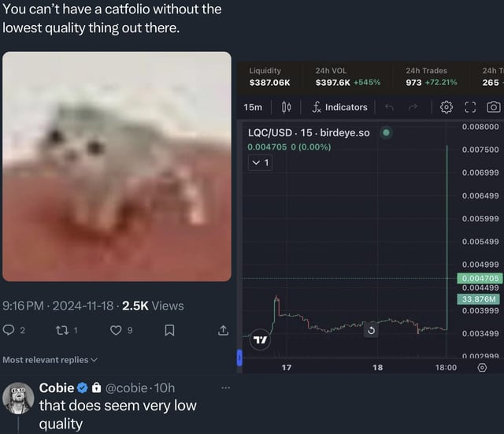This screenshot has height=434, width=504.
Task: Open the reply comments on the tweet
Action: [x=10, y=331]
